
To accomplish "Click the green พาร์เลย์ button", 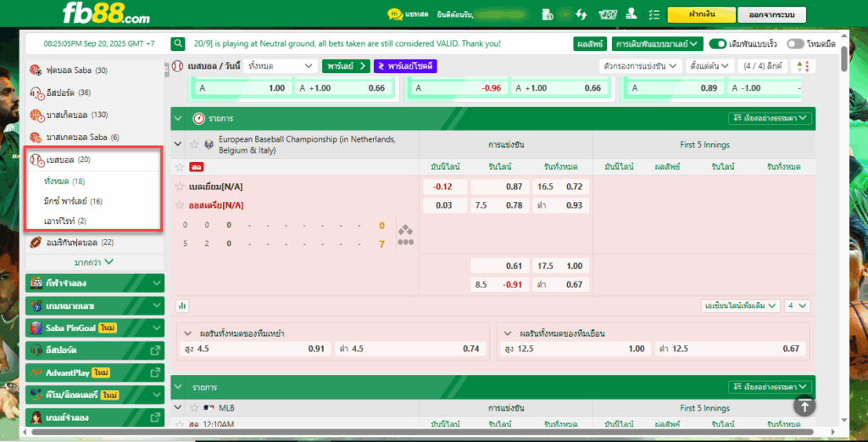I will coord(347,66).
